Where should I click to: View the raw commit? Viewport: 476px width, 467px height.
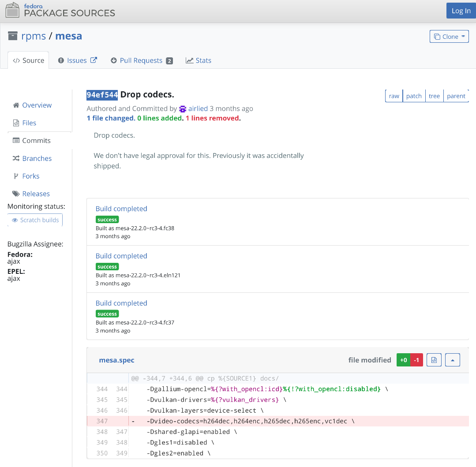point(394,96)
